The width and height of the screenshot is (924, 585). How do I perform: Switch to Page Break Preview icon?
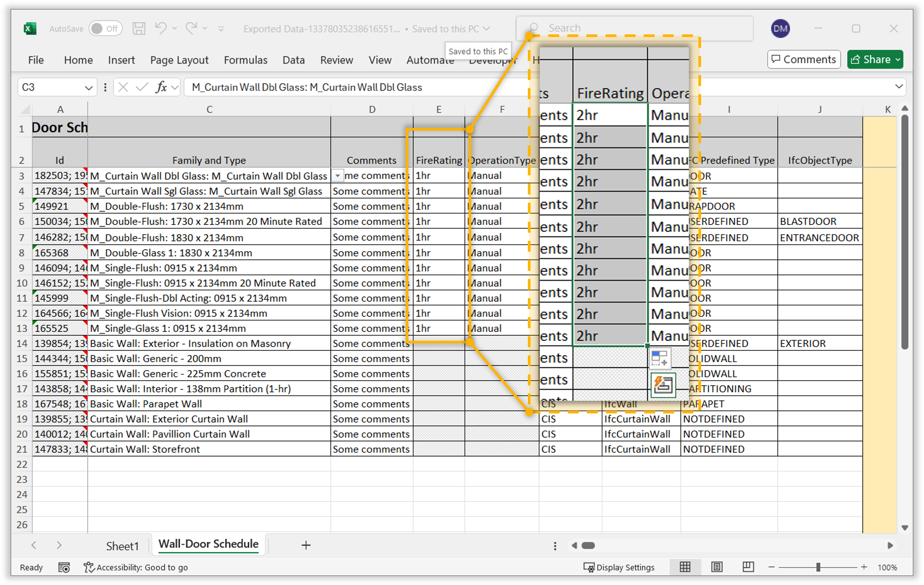tap(748, 567)
